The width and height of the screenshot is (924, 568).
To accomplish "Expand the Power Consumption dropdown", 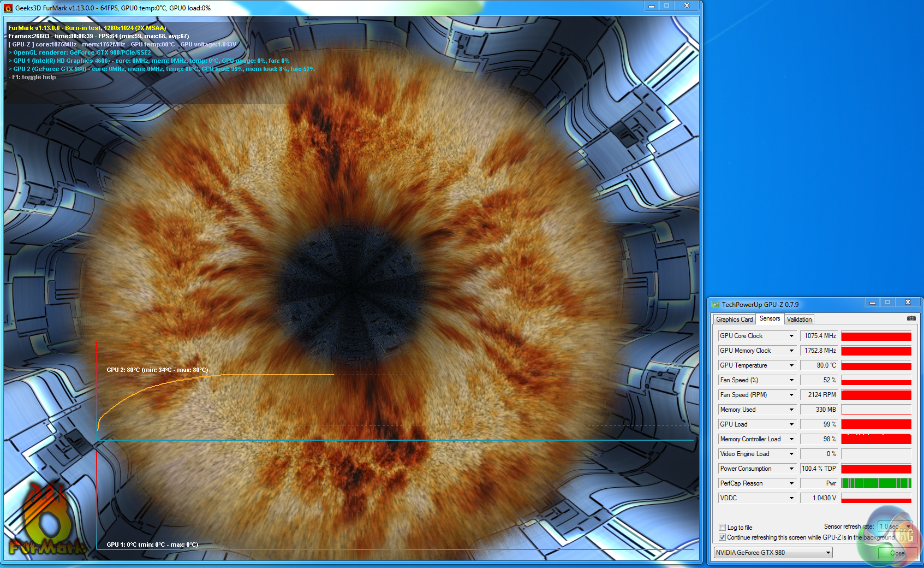I will point(791,469).
